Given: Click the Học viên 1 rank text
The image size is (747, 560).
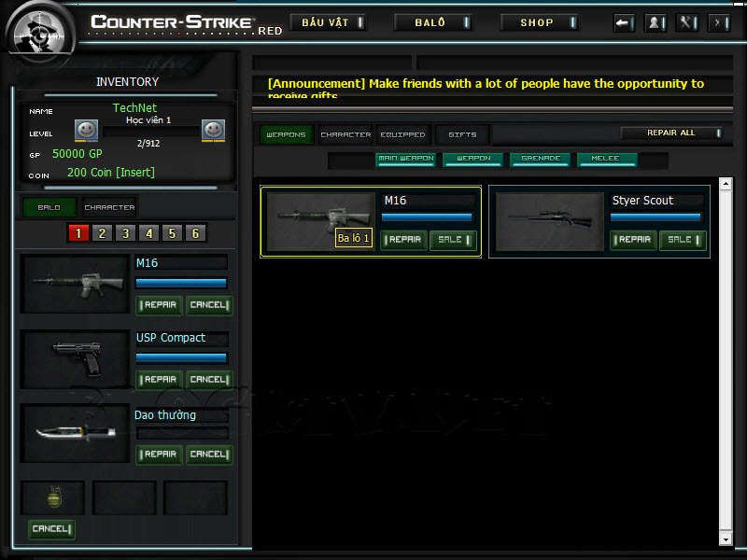Looking at the screenshot, I should [148, 120].
